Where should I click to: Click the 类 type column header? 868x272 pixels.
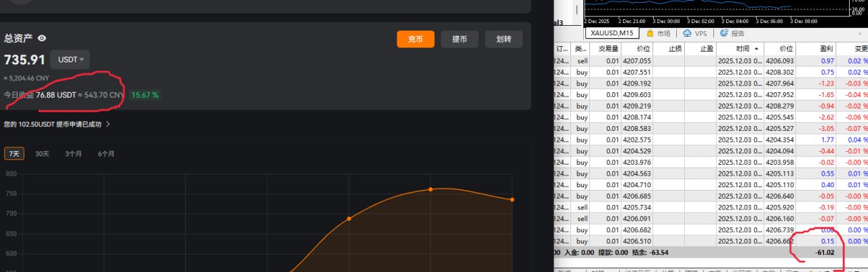581,49
